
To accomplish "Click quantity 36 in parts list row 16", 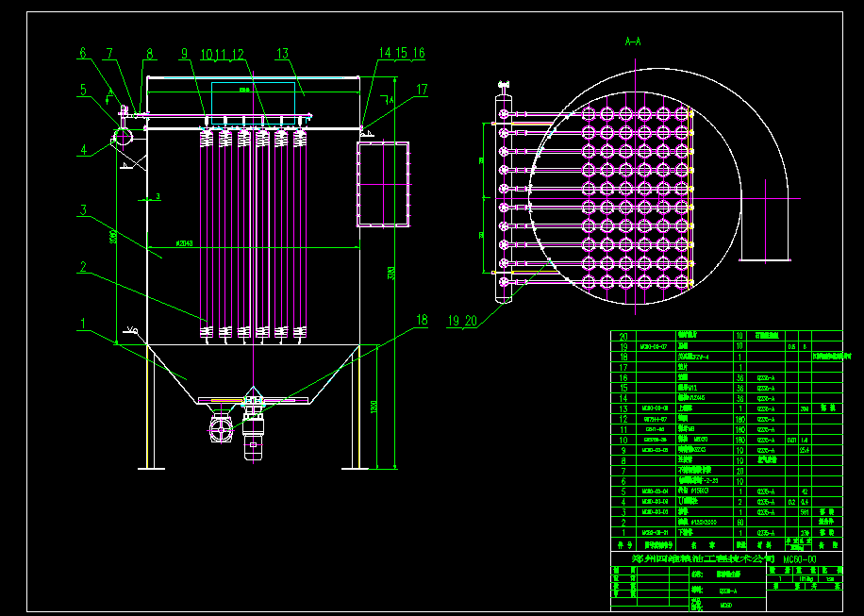I will pos(740,378).
